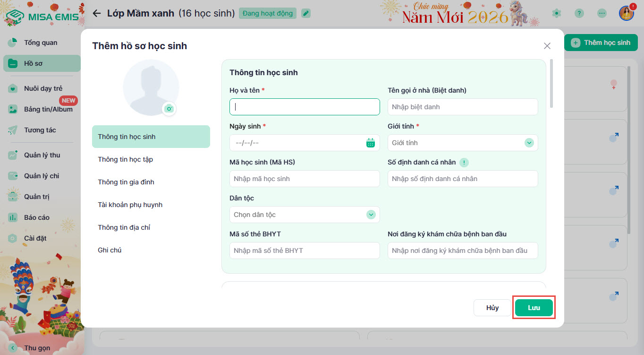The width and height of the screenshot is (644, 355).
Task: Click the camera icon to upload avatar
Action: click(169, 109)
